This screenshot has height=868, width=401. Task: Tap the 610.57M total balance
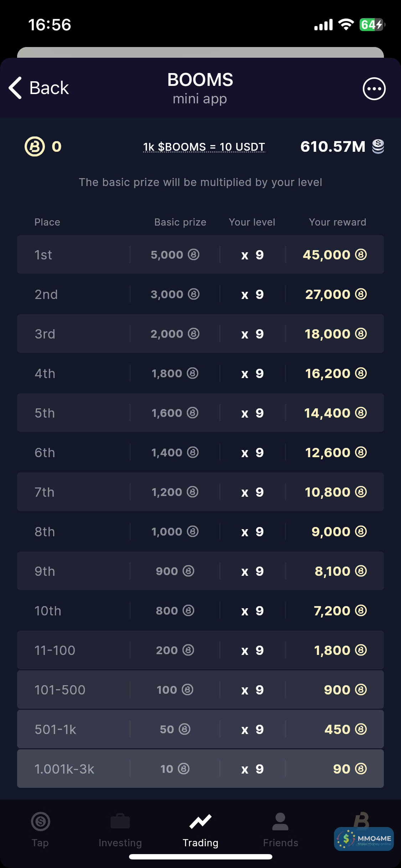point(333,146)
